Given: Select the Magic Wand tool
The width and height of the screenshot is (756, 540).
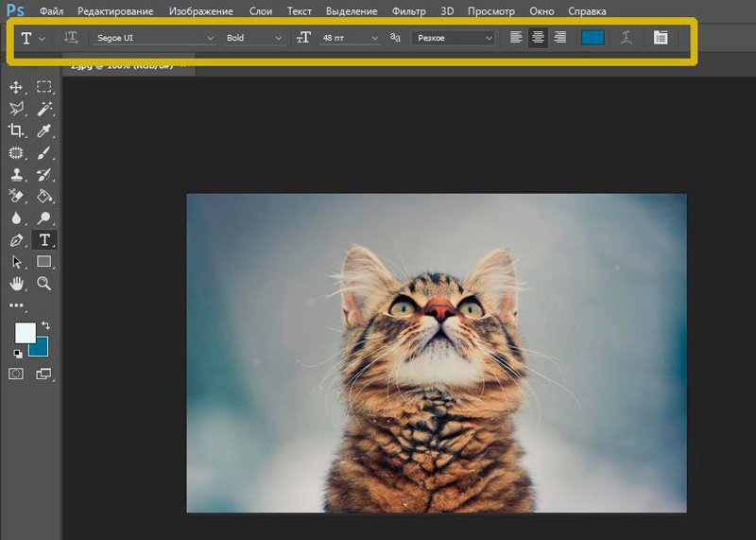Looking at the screenshot, I should 43,109.
